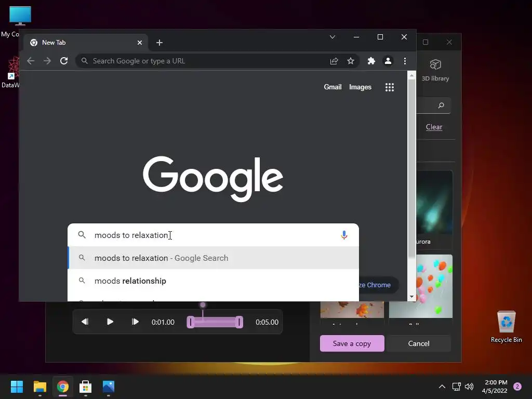The image size is (532, 399).
Task: Open Chrome's Extensions puzzle icon
Action: (x=371, y=61)
